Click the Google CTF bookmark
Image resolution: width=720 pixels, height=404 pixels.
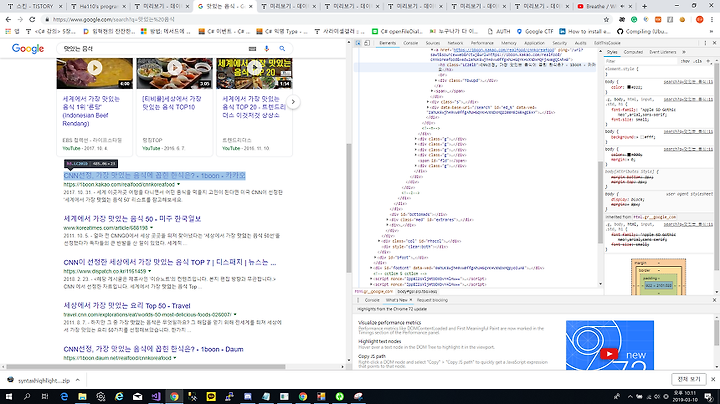click(x=535, y=31)
